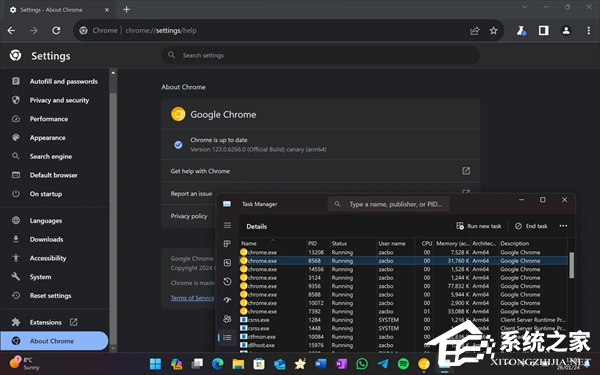Open System settings

click(54, 277)
